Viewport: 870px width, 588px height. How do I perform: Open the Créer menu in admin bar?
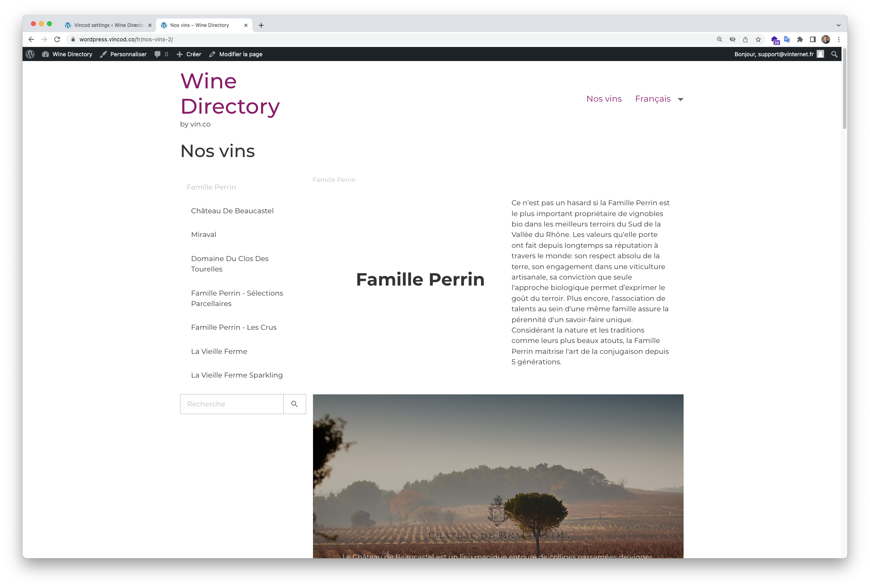pos(189,54)
